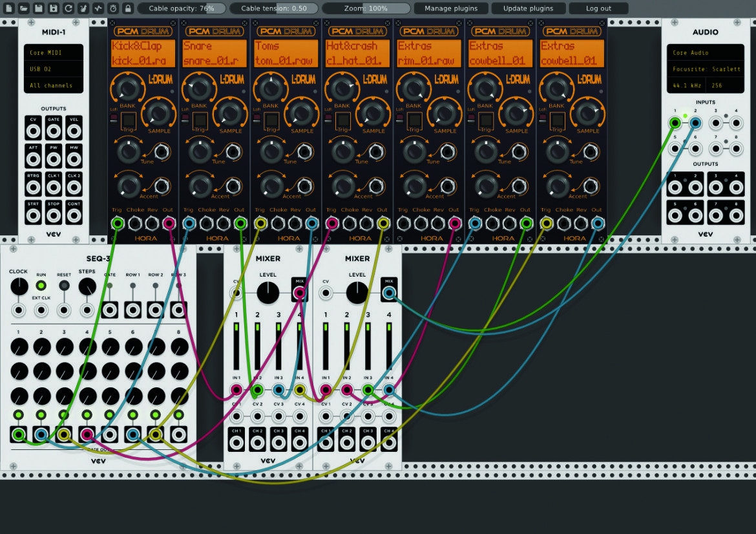Create a new patch with the blank page icon
Viewport: 756px width, 534px height.
coord(9,8)
